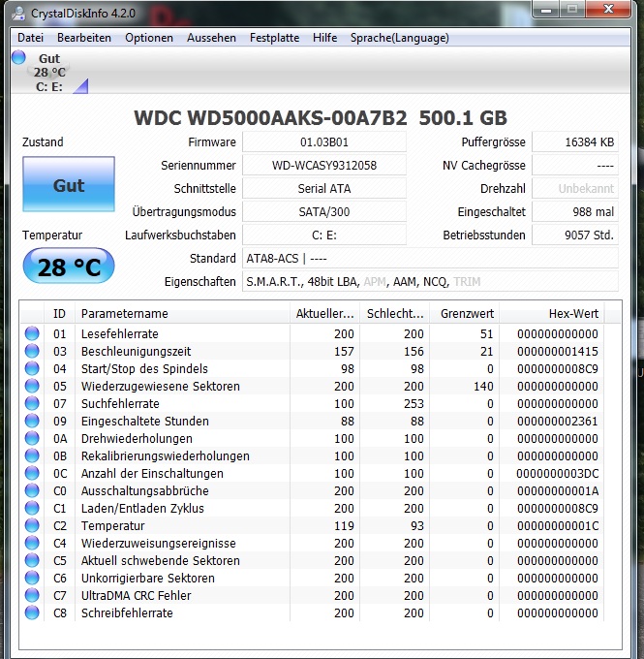
Task: Click the large Gut status button
Action: tap(69, 184)
